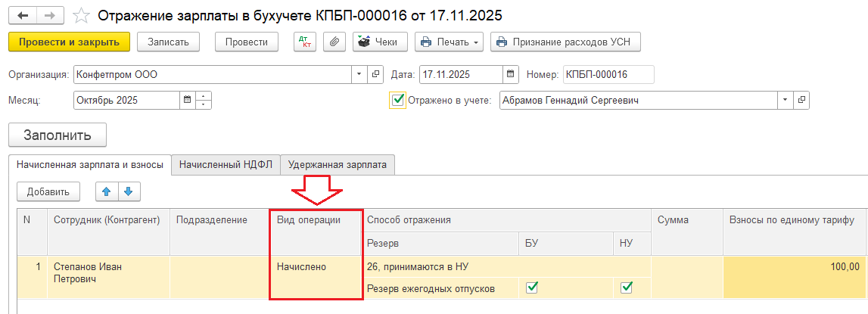The image size is (868, 314).
Task: Toggle the НУ checkbox in row 1
Action: [x=627, y=288]
